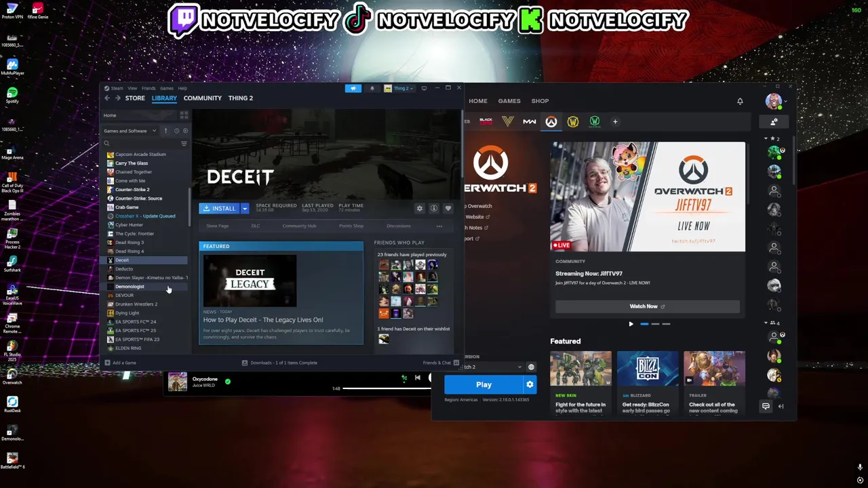Viewport: 868px width, 488px height.
Task: Open the Friends menu in Steam
Action: [x=149, y=88]
